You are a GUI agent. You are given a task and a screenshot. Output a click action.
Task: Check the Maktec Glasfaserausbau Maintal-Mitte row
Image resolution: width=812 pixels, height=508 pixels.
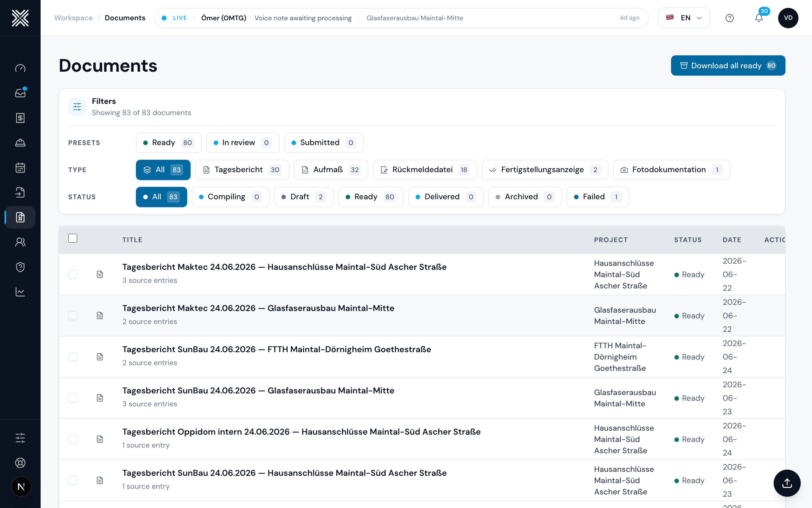(x=73, y=316)
